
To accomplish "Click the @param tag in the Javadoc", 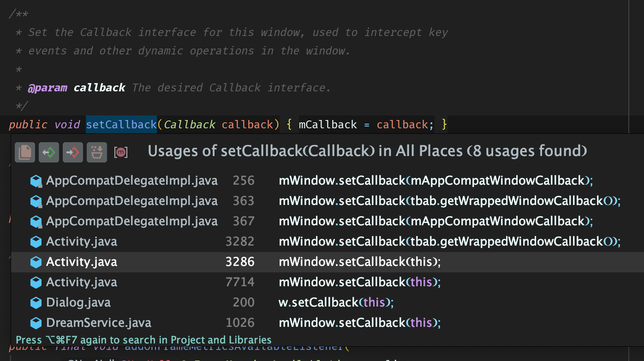I will tap(48, 88).
